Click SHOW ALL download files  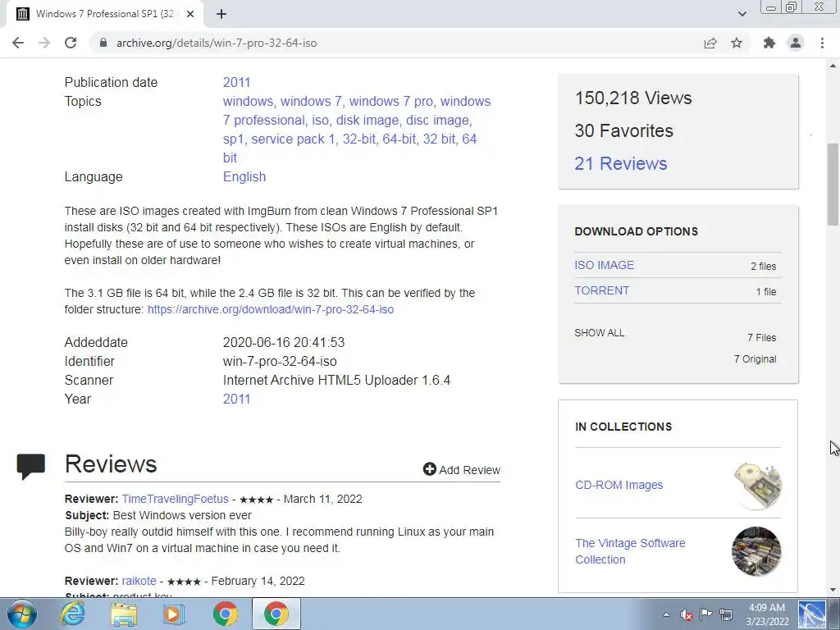(600, 333)
